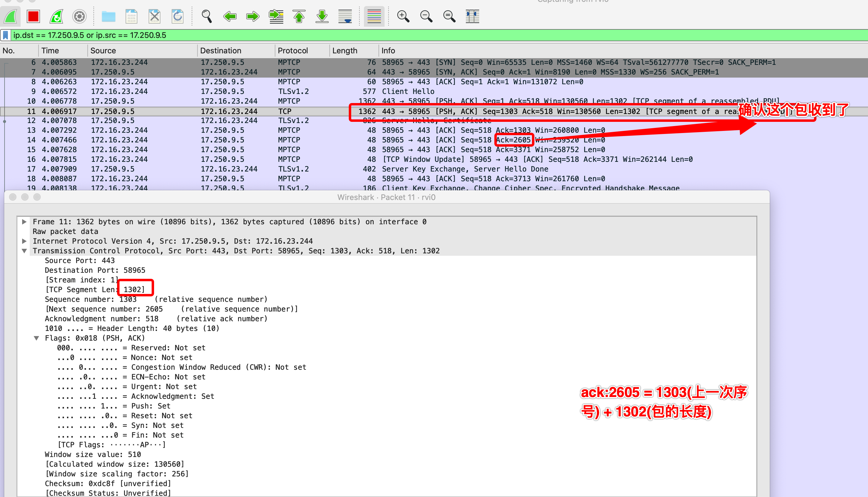Image resolution: width=868 pixels, height=497 pixels.
Task: Collapse the Flags 0x018 subtree
Action: 37,338
